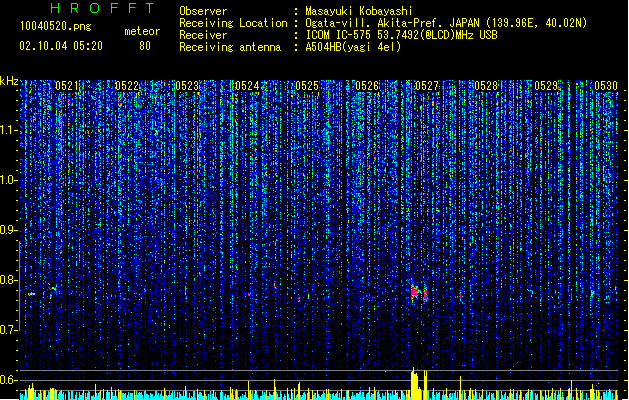Click the HROFFT title text

(x=103, y=8)
